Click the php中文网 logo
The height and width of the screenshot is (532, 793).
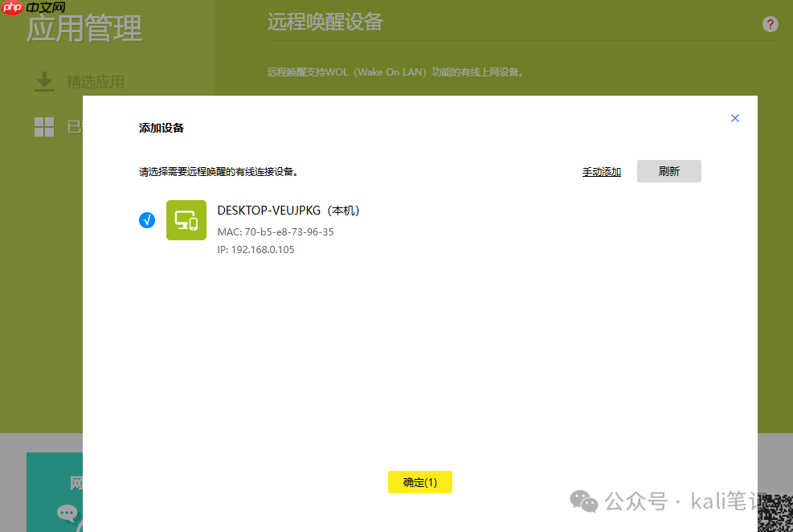tap(34, 8)
